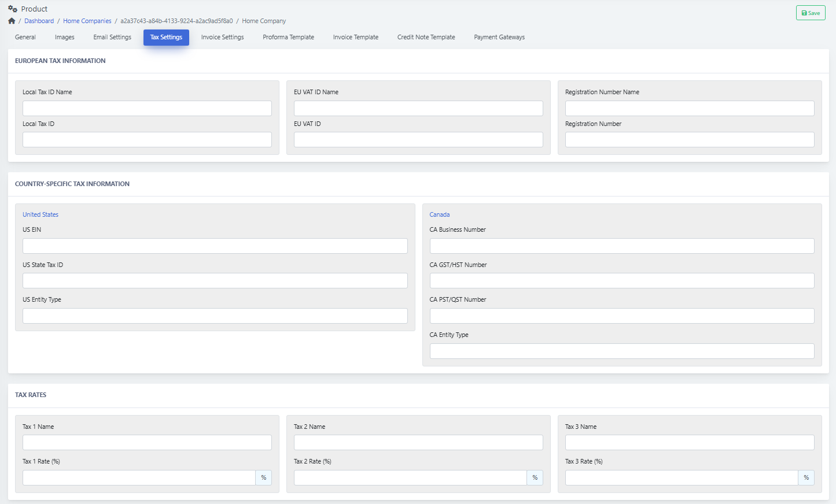Click the company ID a2a37c43 breadcrumb text
This screenshot has height=504, width=836.
[176, 21]
